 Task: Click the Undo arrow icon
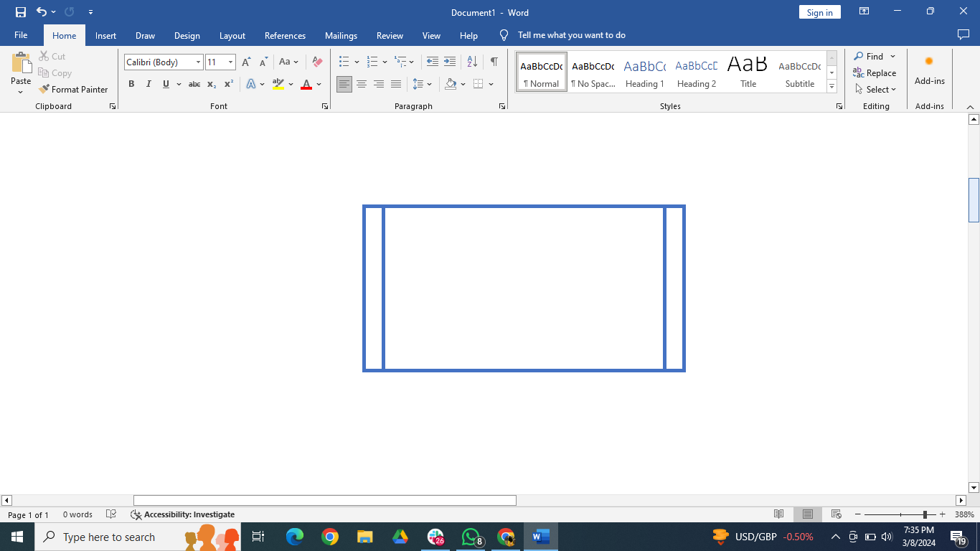click(42, 12)
